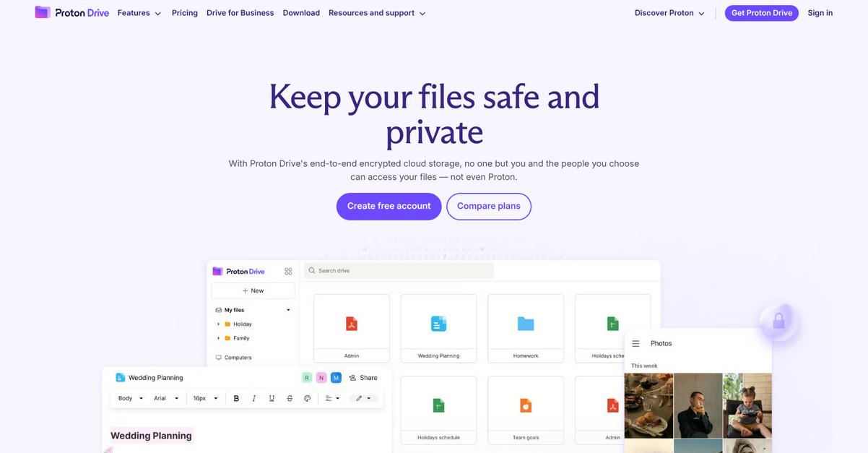Image resolution: width=868 pixels, height=453 pixels.
Task: Toggle bold formatting in document toolbar
Action: pos(236,398)
